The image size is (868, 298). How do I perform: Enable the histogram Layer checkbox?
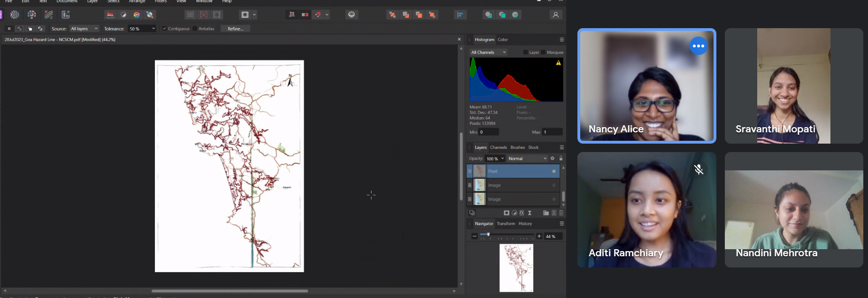(525, 52)
